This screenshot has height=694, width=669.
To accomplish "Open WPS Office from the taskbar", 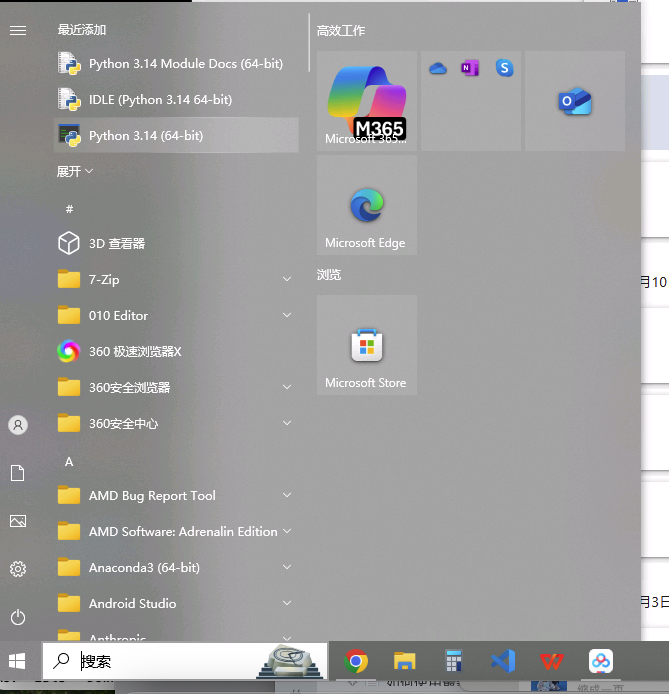I will pos(552,661).
